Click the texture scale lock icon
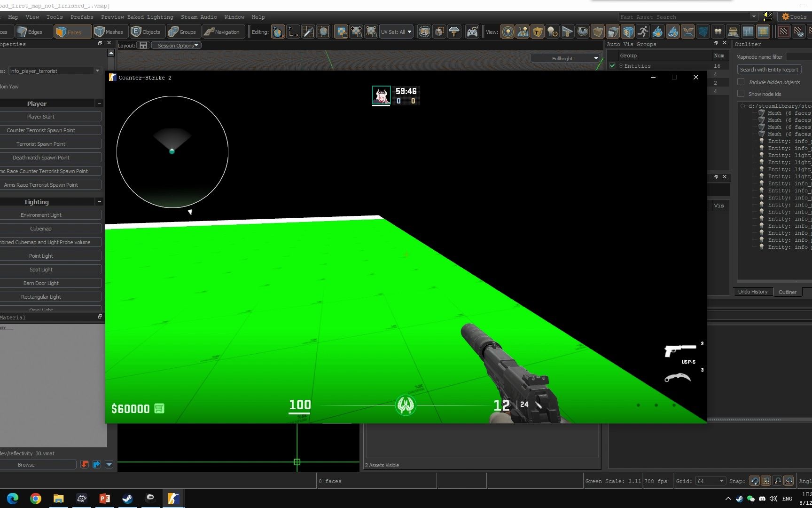The width and height of the screenshot is (812, 508). [x=356, y=32]
